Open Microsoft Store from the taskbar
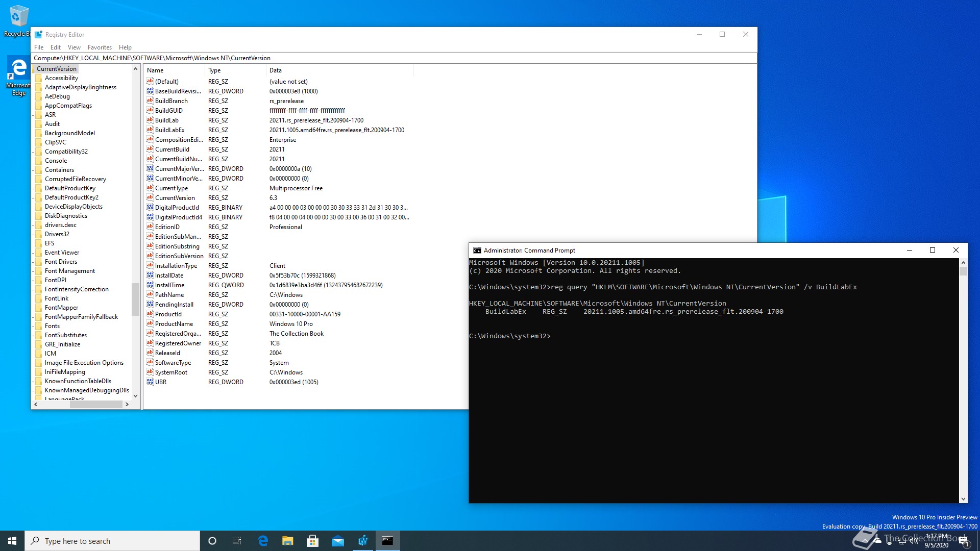 pyautogui.click(x=313, y=541)
